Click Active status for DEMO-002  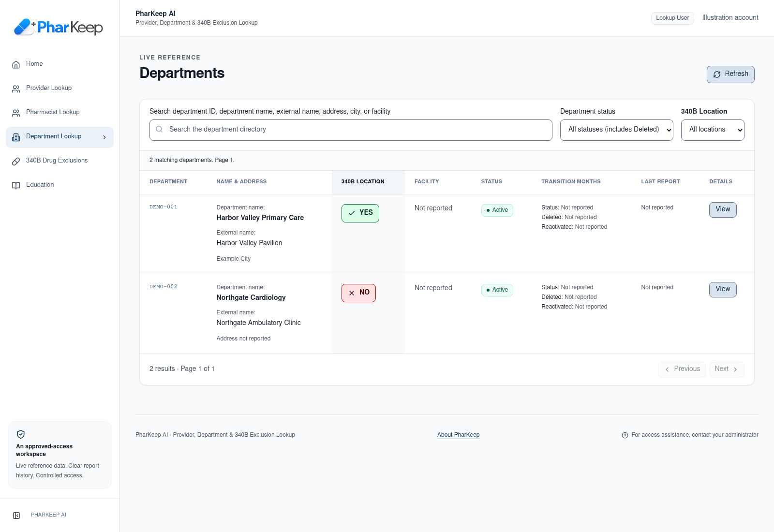[497, 290]
